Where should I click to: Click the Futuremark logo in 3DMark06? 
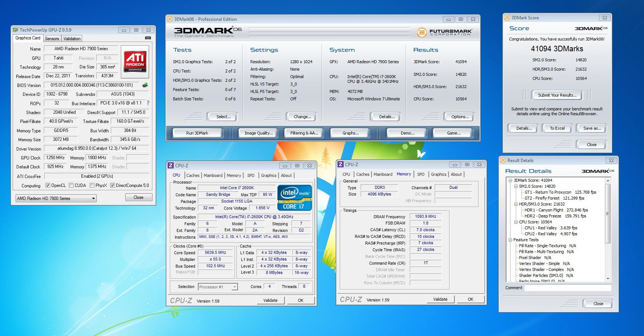[x=445, y=32]
